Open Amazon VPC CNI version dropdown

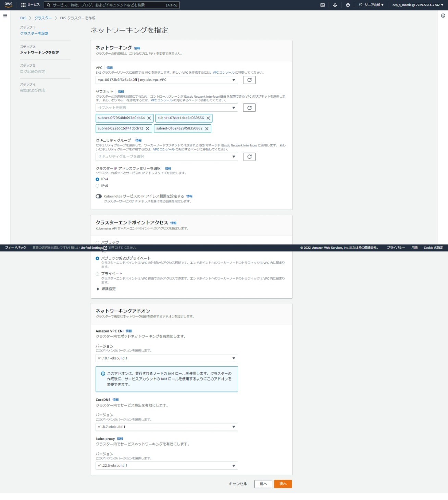[167, 358]
